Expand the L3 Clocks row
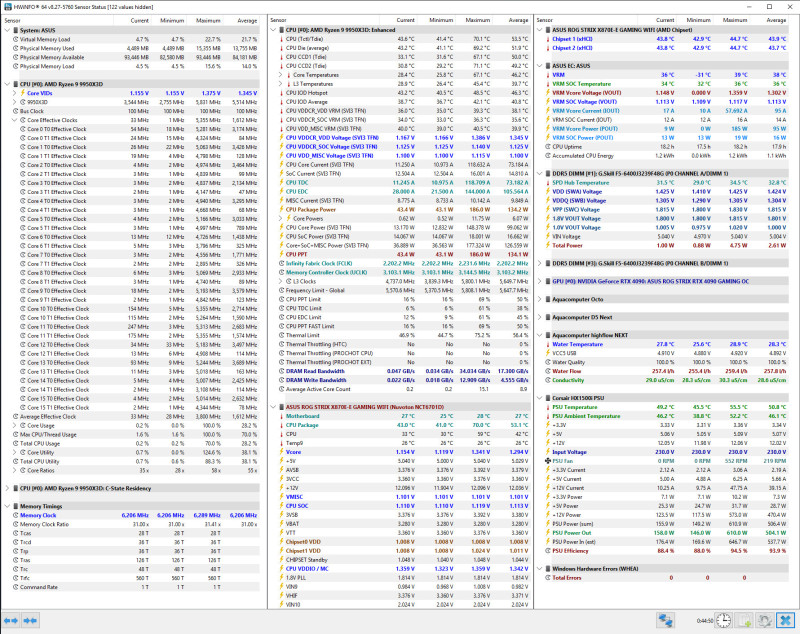 click(x=281, y=282)
